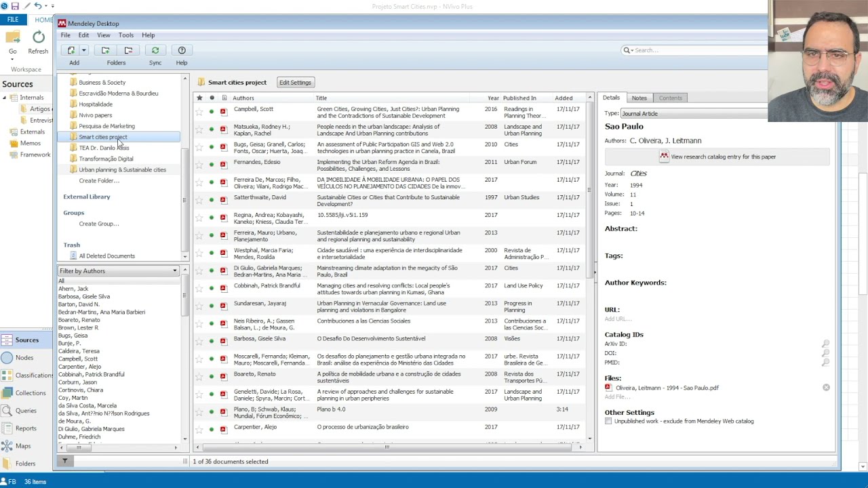Open NVivo FILE ribbon tab

tap(13, 20)
